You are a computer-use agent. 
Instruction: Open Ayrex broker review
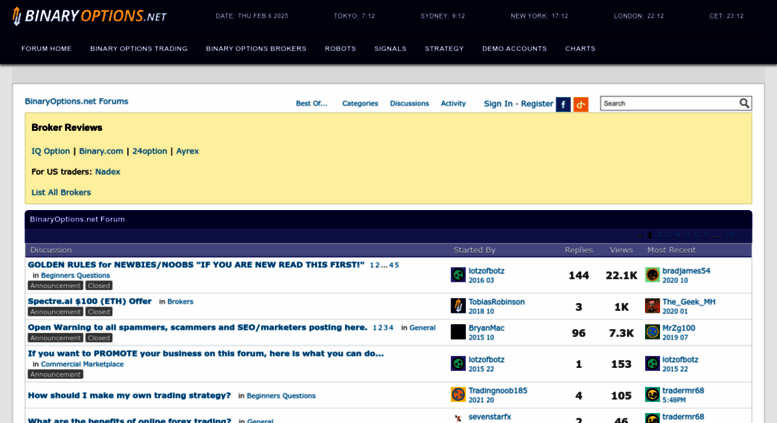[187, 151]
